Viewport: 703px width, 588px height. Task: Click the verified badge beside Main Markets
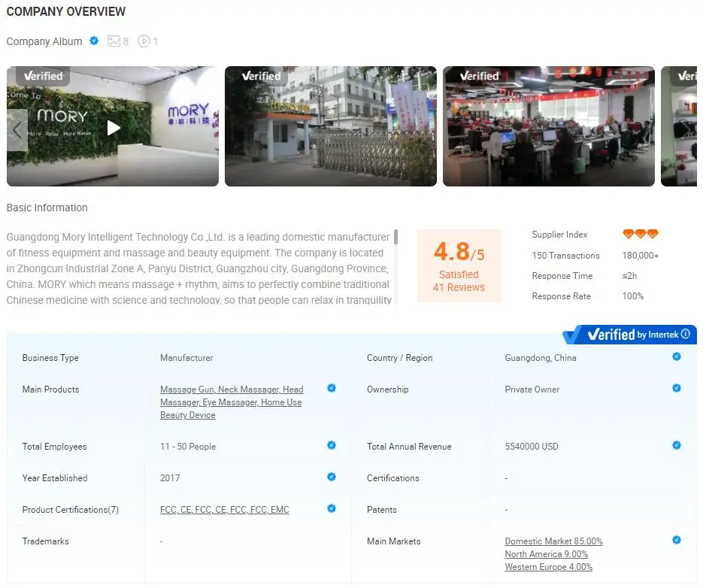(677, 540)
